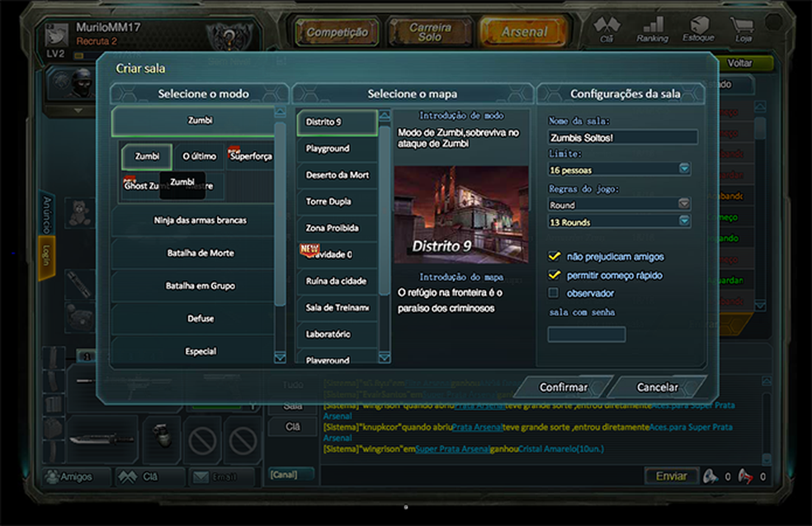Choose the 'Sala de Treinam' map

(x=338, y=307)
